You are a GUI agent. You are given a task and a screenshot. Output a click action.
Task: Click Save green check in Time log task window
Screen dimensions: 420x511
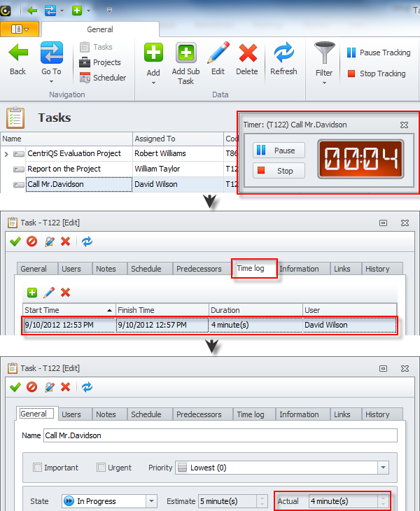(15, 241)
